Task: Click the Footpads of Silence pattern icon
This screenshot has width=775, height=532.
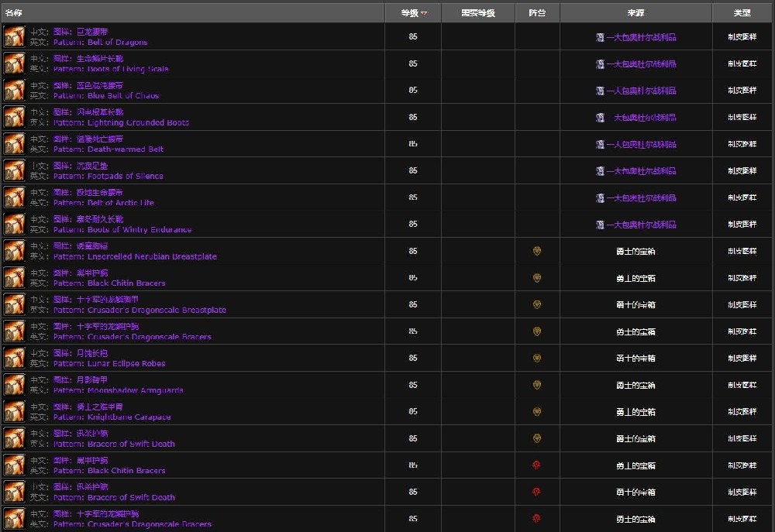Action: tap(14, 170)
